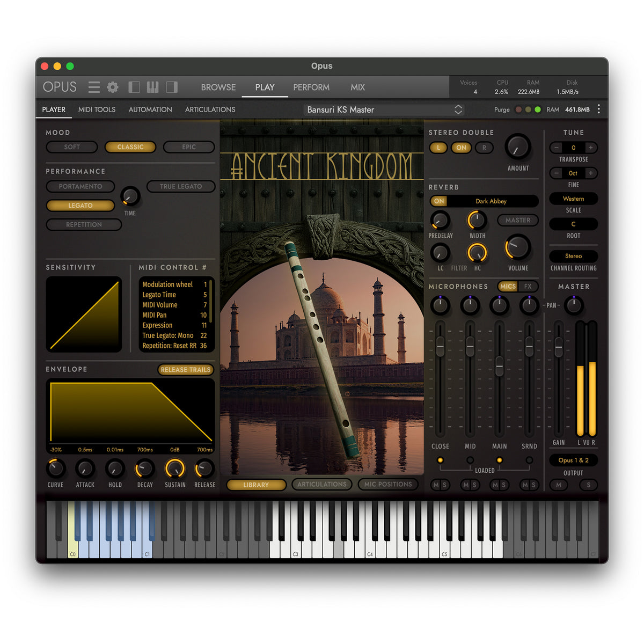Image resolution: width=644 pixels, height=644 pixels.
Task: Open the ARTICULATIONS sub-tab next to AUTOMATION
Action: pyautogui.click(x=210, y=109)
